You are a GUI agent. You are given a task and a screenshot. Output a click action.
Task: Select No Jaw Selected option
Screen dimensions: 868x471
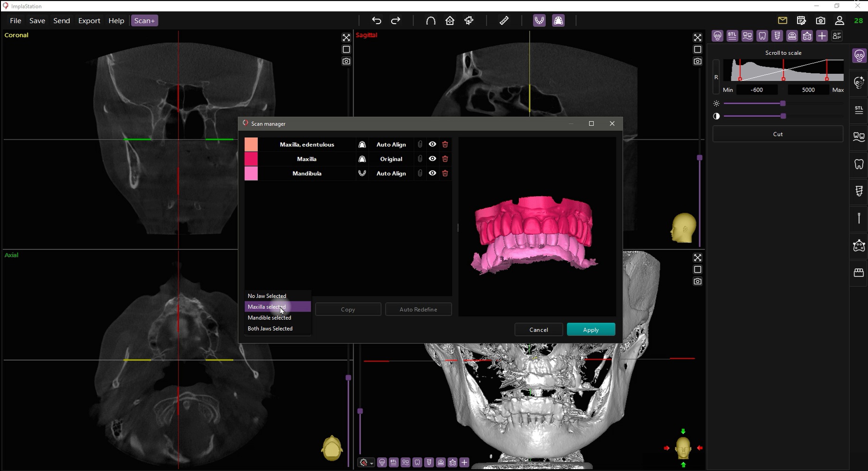(x=278, y=296)
